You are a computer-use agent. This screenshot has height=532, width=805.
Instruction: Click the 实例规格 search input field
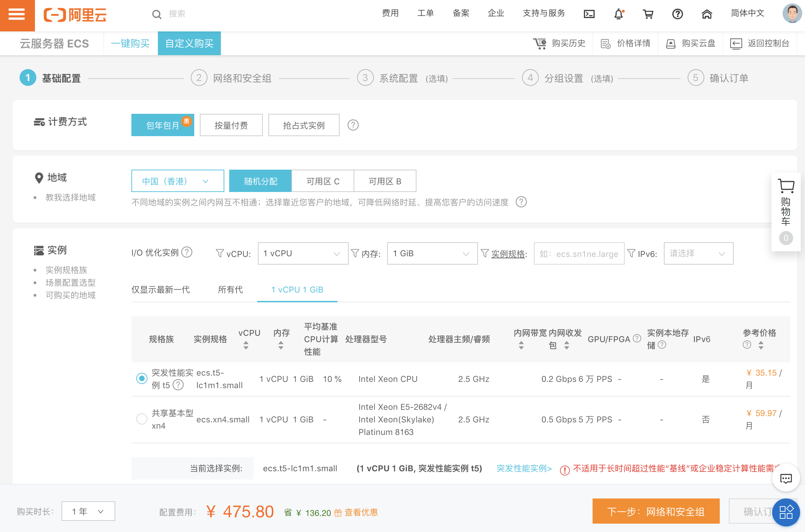click(x=579, y=254)
